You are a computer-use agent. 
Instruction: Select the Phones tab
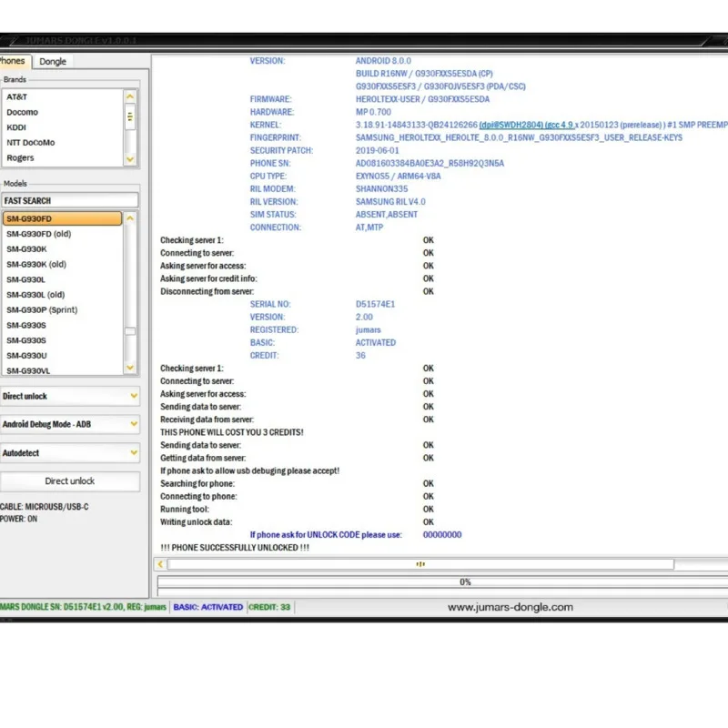(13, 61)
